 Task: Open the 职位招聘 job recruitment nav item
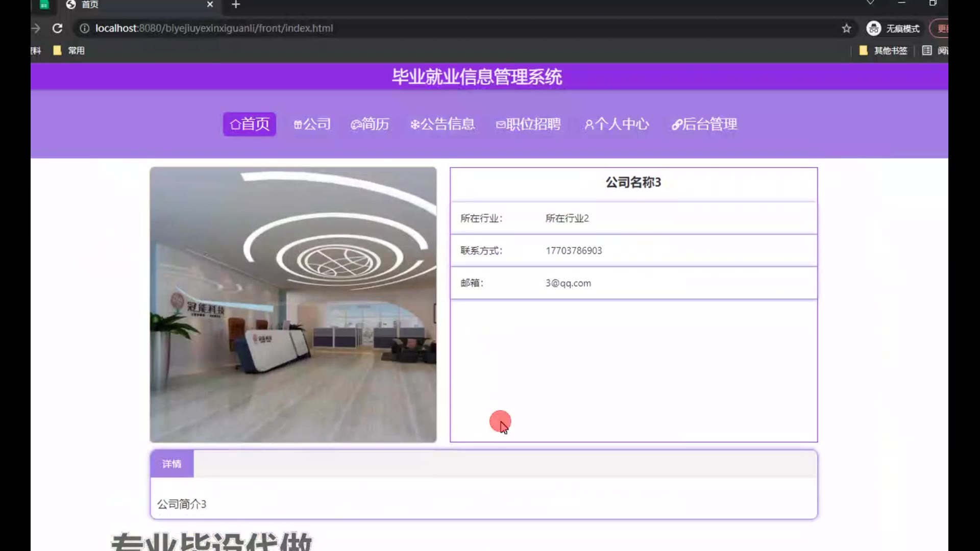click(x=528, y=124)
